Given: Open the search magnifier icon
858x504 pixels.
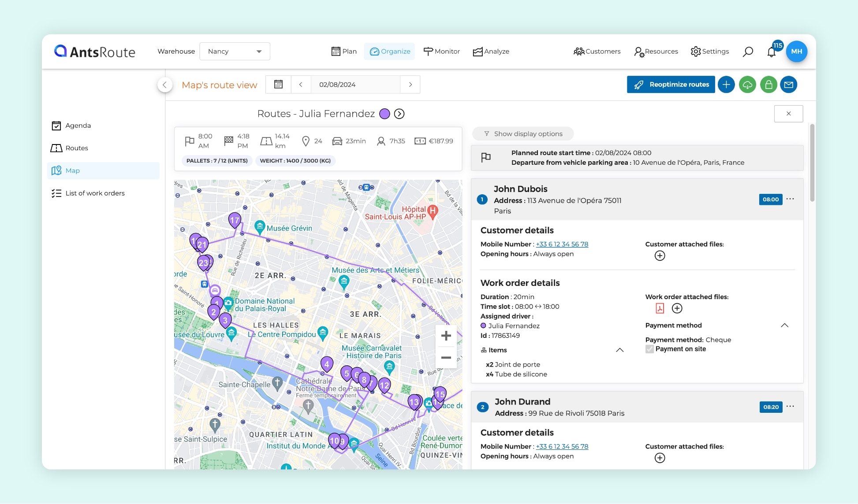Looking at the screenshot, I should coord(748,52).
